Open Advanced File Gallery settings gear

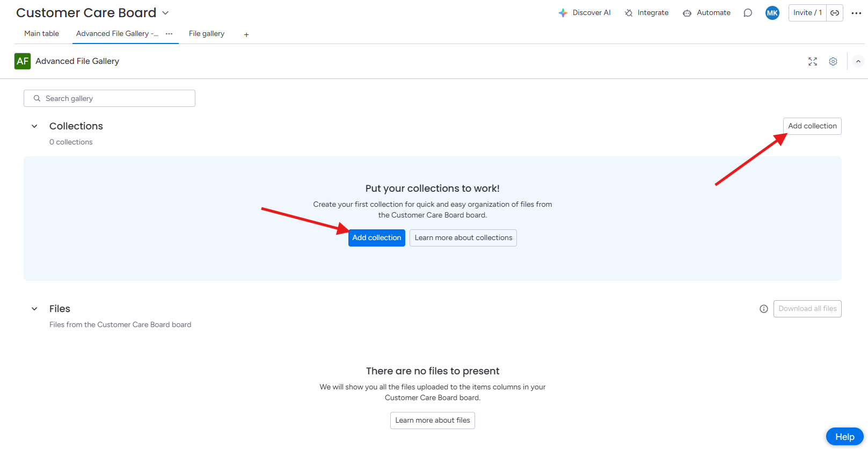pyautogui.click(x=833, y=62)
